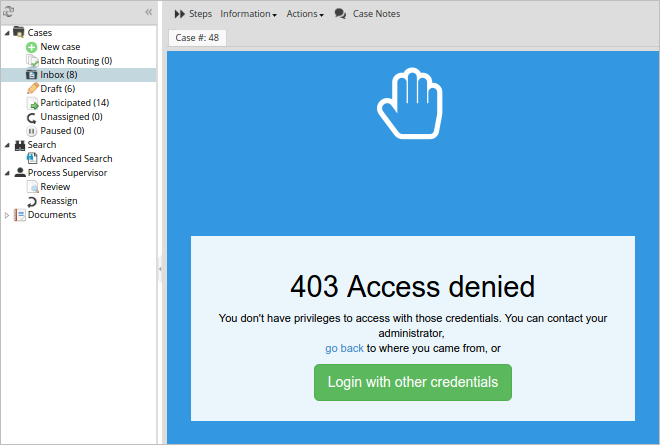Click the Steps toolbar button
Image resolution: width=660 pixels, height=445 pixels.
coord(193,14)
